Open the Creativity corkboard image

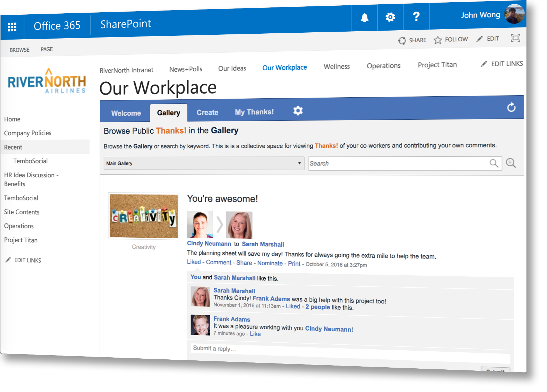pyautogui.click(x=144, y=216)
